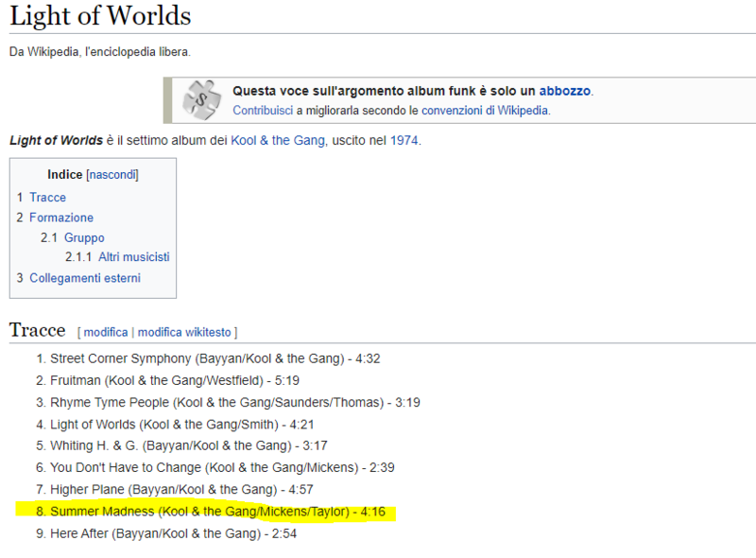Go to 'Altri musicisti' in index
The width and height of the screenshot is (756, 558).
(133, 257)
